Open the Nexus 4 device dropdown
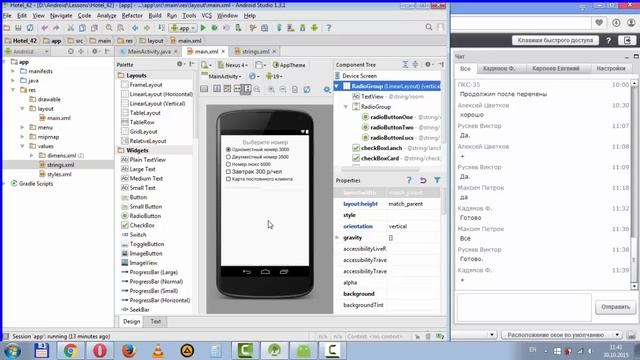640x360 pixels. coord(233,65)
